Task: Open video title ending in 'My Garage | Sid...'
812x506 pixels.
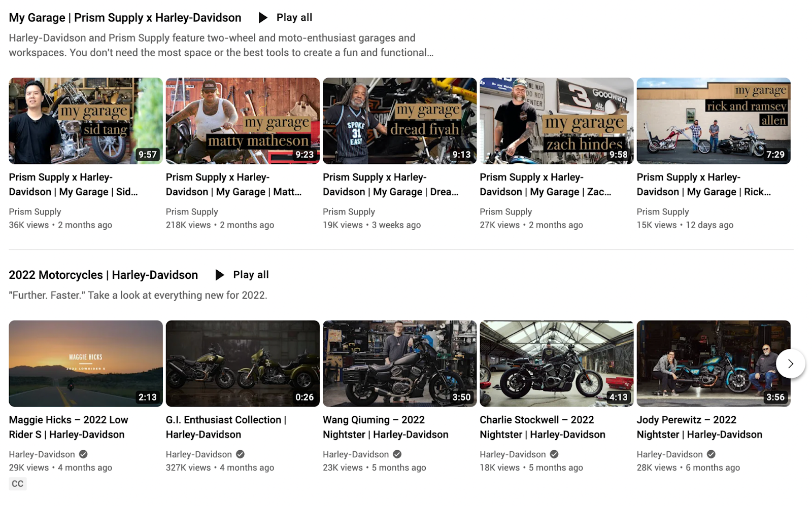Action: (74, 185)
